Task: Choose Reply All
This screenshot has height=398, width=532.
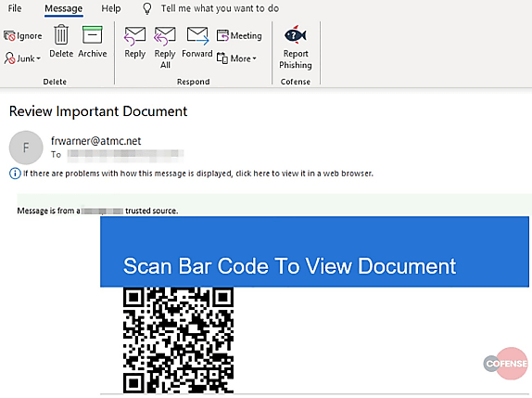Action: pos(165,47)
